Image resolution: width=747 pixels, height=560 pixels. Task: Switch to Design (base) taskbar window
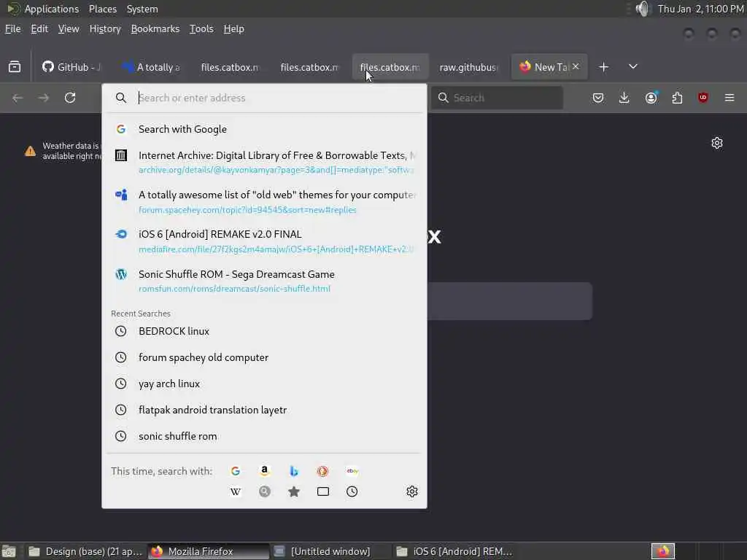(x=85, y=551)
